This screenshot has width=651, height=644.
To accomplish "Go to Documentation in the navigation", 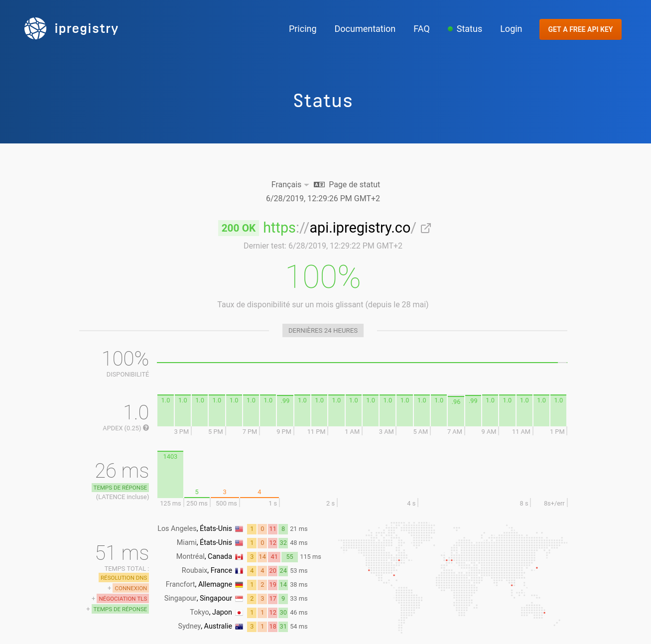I will click(365, 29).
